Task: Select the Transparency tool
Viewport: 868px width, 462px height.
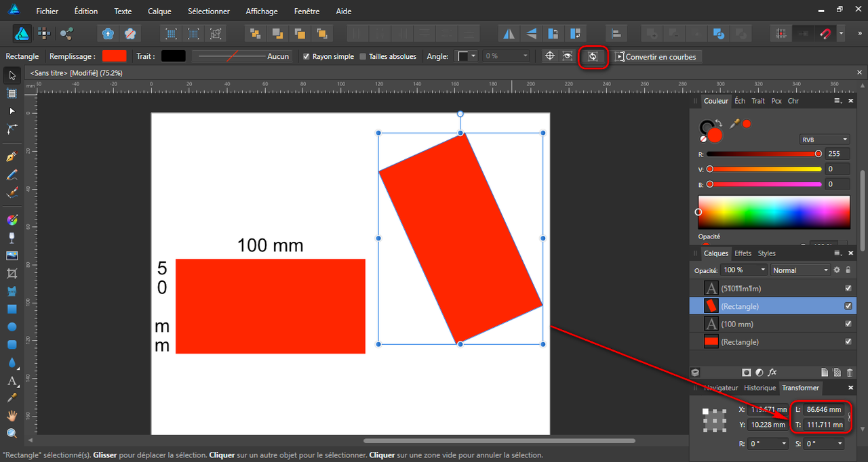Action: tap(12, 238)
